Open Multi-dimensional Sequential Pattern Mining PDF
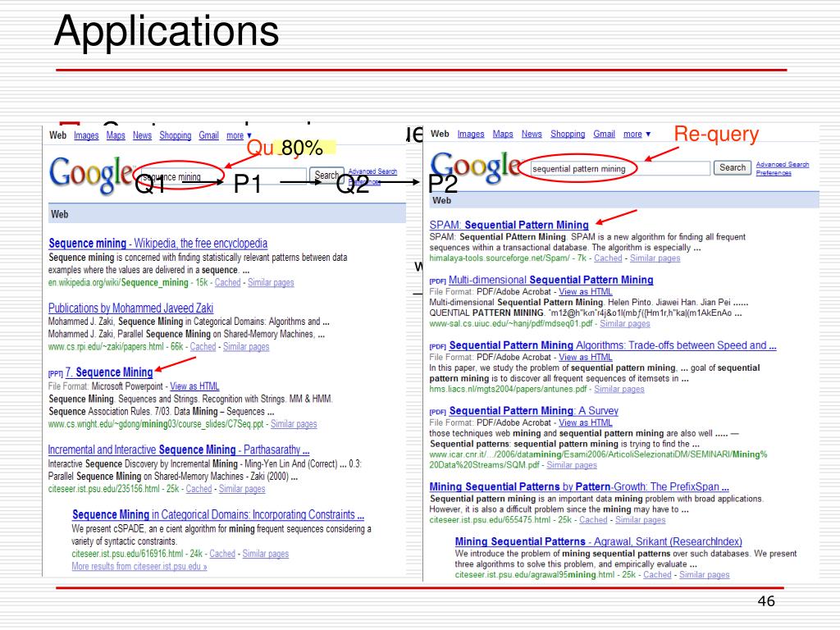 coord(550,280)
